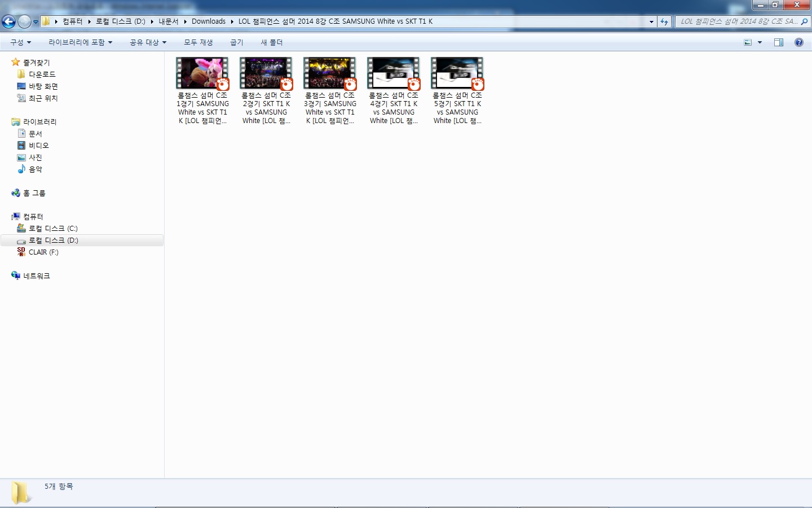The height and width of the screenshot is (508, 812).
Task: Click the 굽기 toolbar item
Action: [236, 42]
